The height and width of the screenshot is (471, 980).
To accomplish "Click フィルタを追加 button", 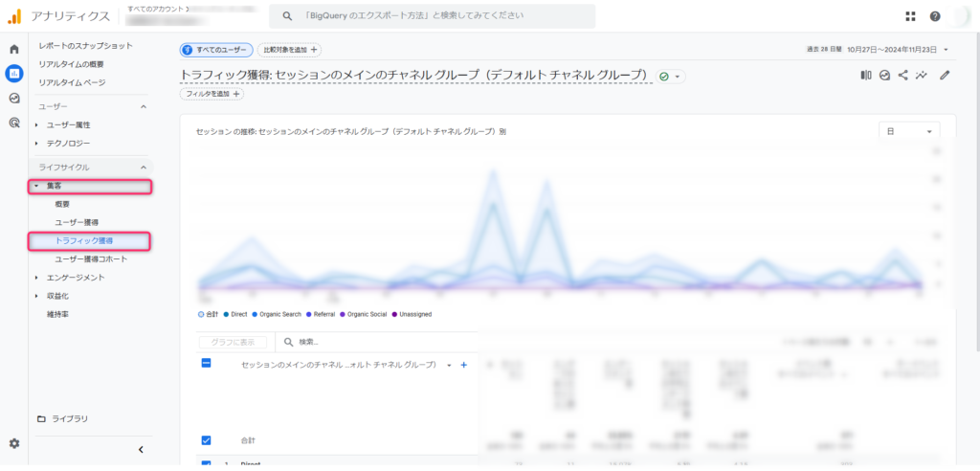I will (x=212, y=94).
